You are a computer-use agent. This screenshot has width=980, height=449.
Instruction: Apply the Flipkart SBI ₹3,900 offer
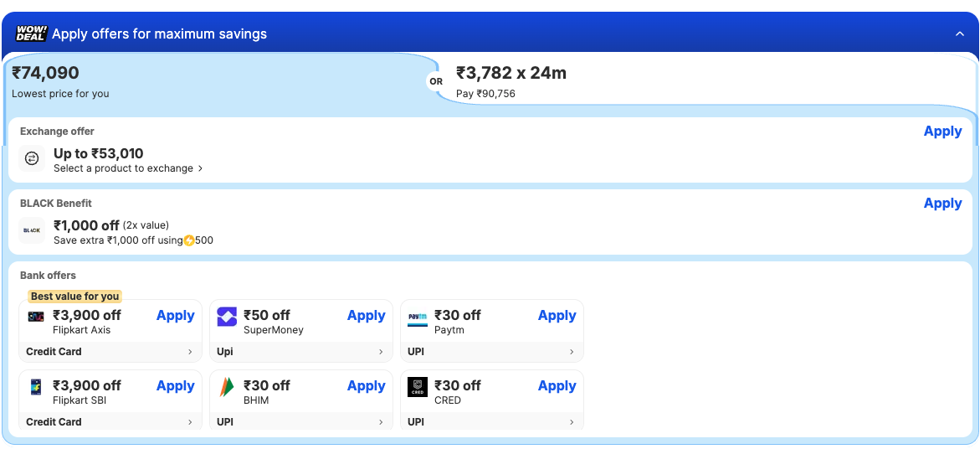point(175,386)
